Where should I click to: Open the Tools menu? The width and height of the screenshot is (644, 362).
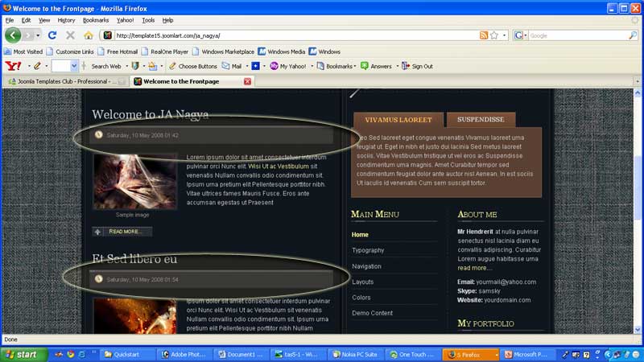click(148, 20)
